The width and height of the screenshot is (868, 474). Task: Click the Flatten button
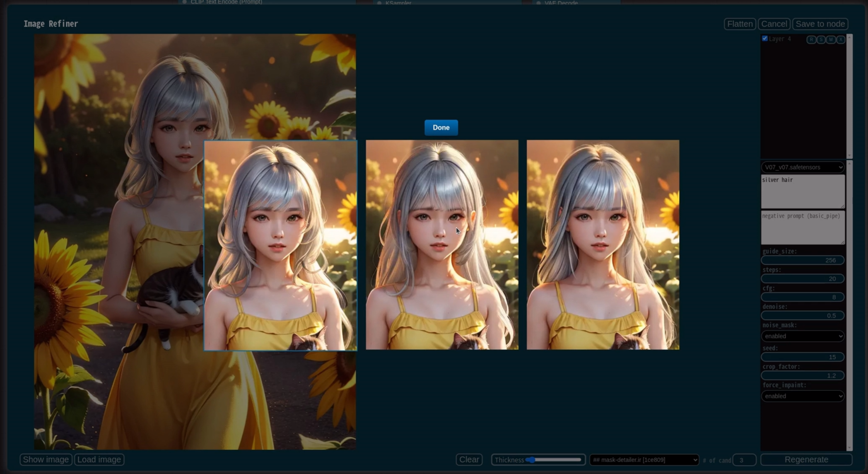[x=740, y=24]
